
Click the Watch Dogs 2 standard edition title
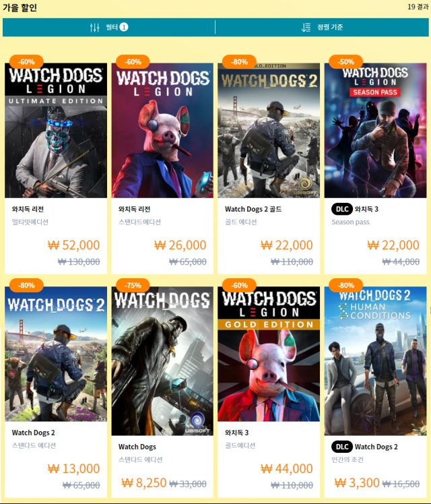(x=34, y=433)
